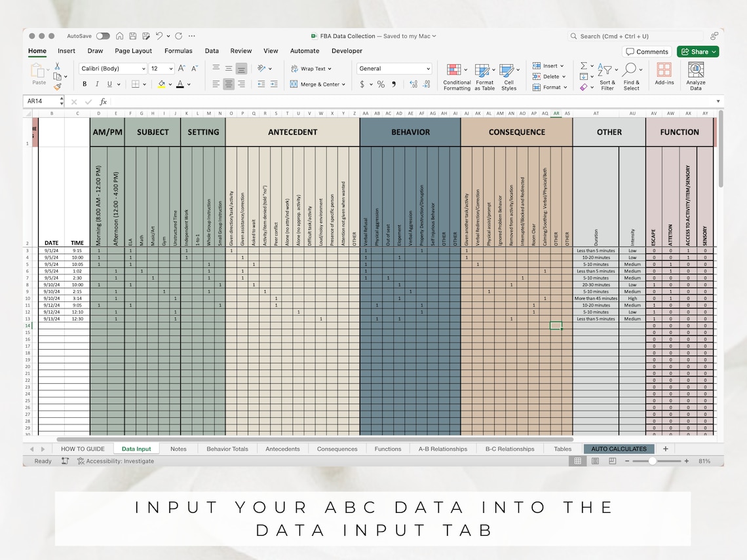The image size is (747, 560).
Task: Enable bold formatting
Action: point(84,84)
